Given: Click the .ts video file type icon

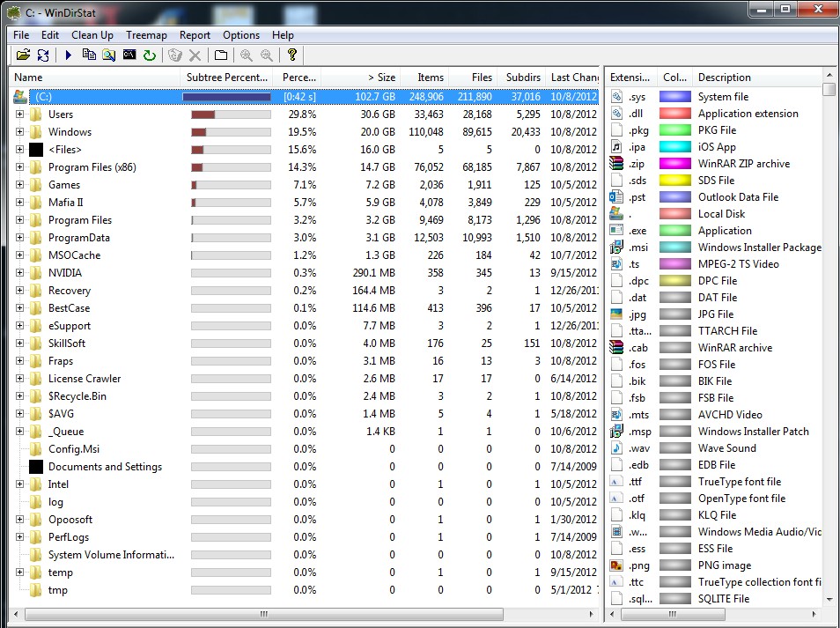Looking at the screenshot, I should coord(616,263).
